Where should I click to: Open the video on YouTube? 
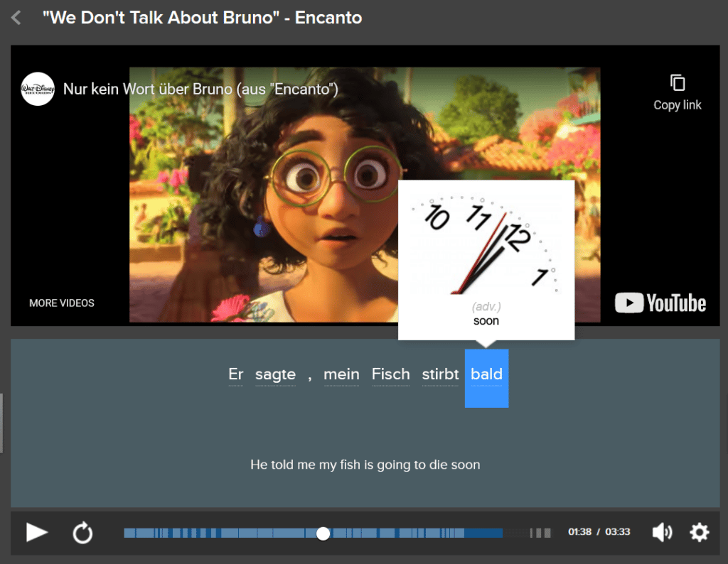[x=660, y=303]
